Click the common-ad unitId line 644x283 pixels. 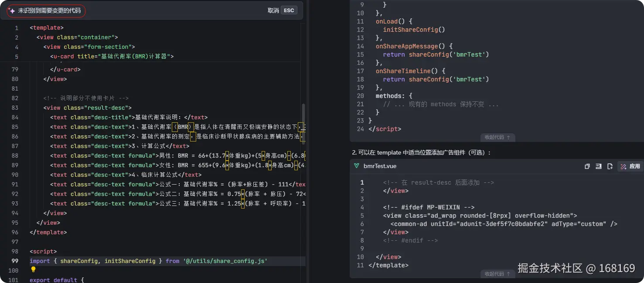[x=504, y=224]
